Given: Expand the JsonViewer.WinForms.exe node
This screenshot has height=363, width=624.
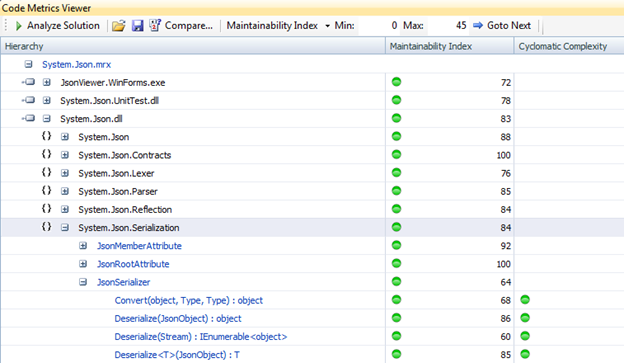Looking at the screenshot, I should pos(47,82).
